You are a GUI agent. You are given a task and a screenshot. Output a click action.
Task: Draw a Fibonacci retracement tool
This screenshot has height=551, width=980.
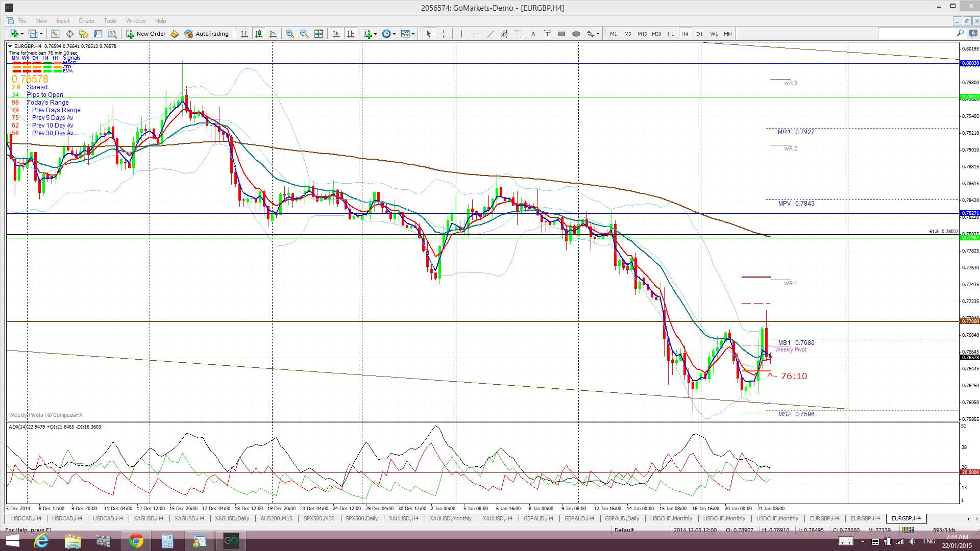click(519, 34)
